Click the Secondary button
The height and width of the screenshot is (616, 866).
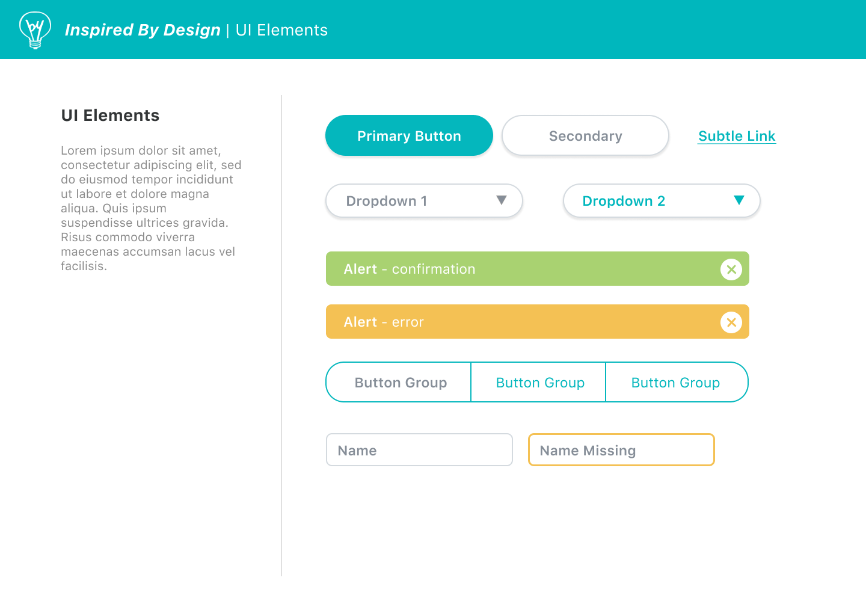click(585, 135)
